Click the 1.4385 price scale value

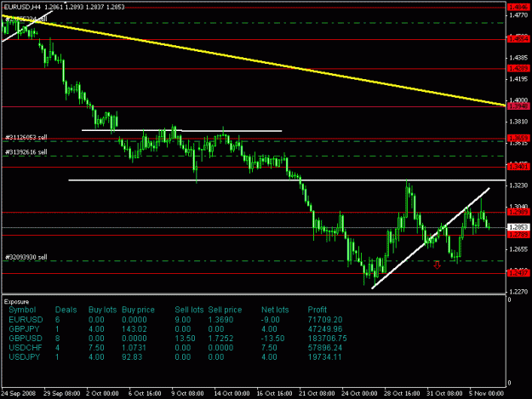coord(518,58)
